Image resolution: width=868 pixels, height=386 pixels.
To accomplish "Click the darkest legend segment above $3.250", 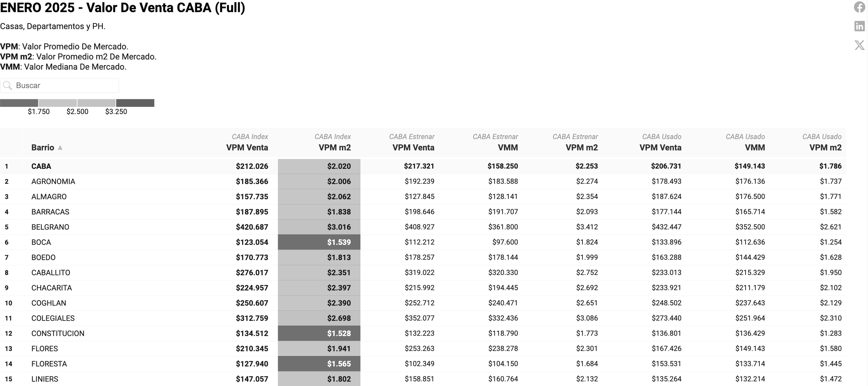I will click(x=135, y=103).
